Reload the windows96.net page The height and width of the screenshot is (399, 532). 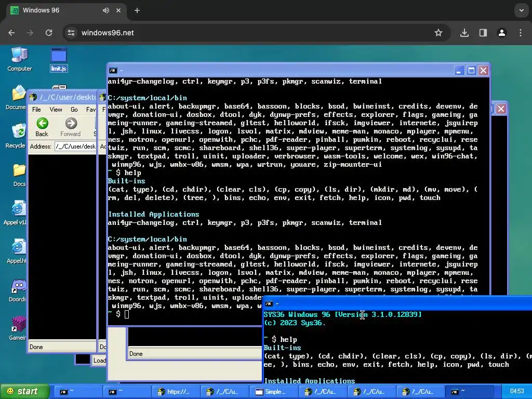tap(49, 33)
